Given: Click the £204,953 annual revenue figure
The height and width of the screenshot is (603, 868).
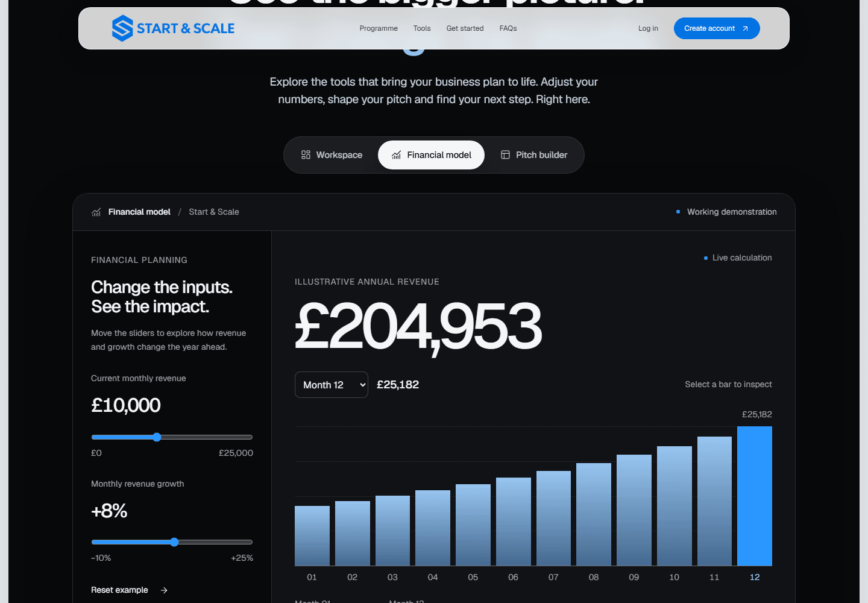Looking at the screenshot, I should (418, 326).
